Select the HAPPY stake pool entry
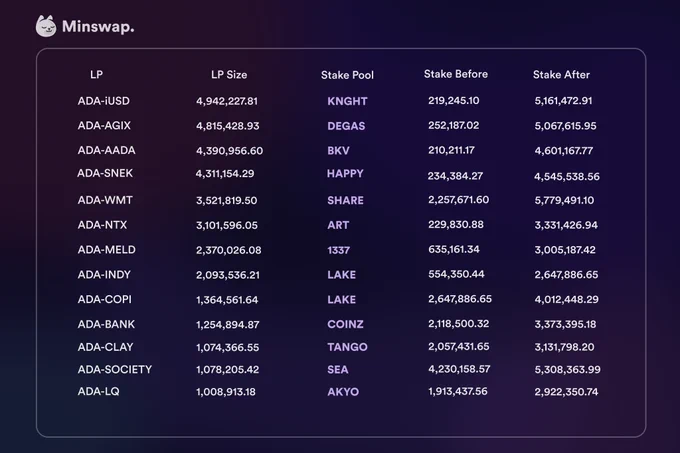Viewport: 680px width, 453px height. [345, 174]
